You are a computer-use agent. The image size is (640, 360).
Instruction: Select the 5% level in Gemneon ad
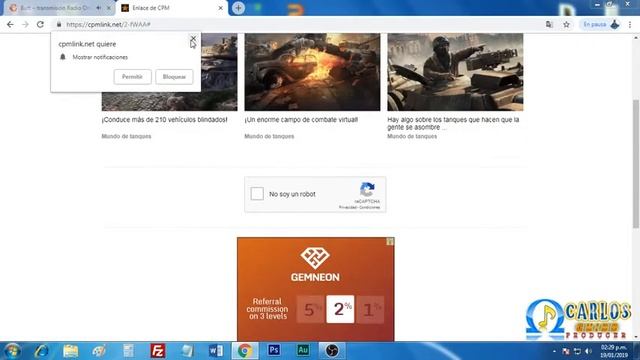(x=310, y=309)
